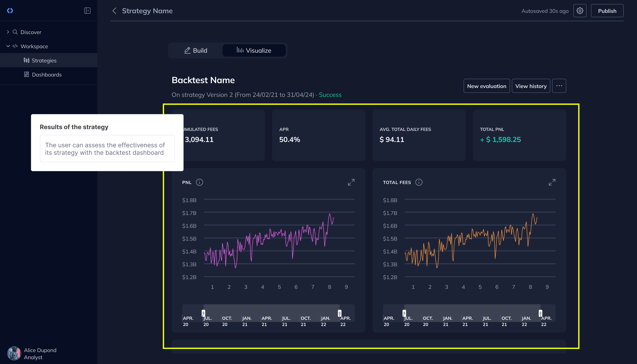Open Strategies in the sidebar

coord(44,61)
